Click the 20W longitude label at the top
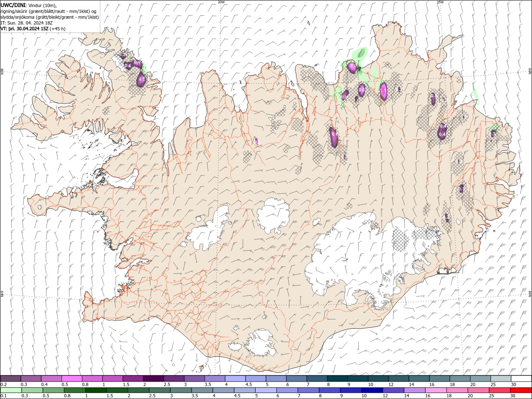 click(222, 2)
